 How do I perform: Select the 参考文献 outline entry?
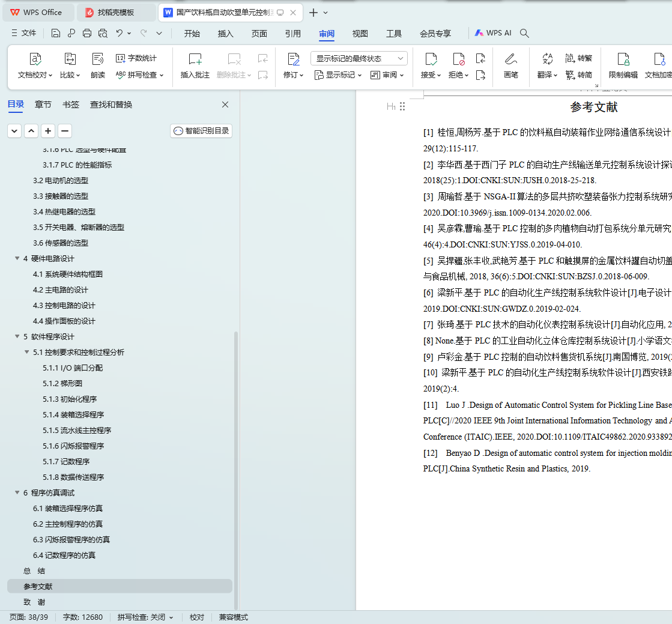pos(120,586)
